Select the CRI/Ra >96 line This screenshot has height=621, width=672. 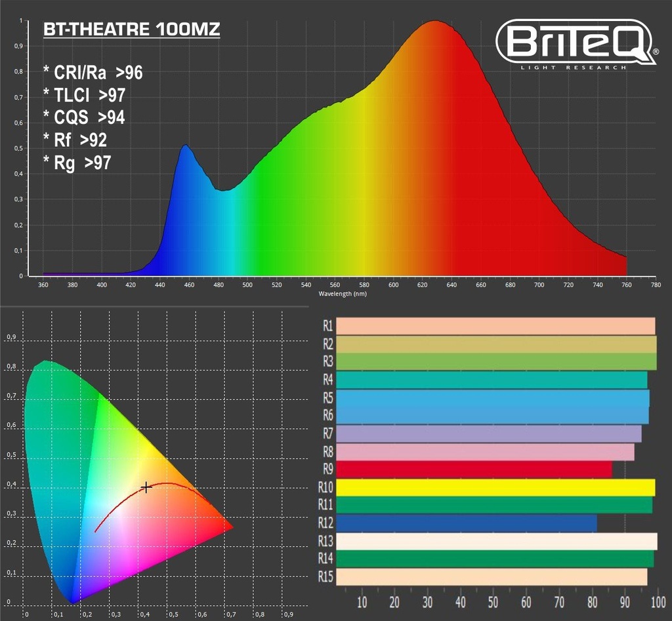click(x=93, y=72)
